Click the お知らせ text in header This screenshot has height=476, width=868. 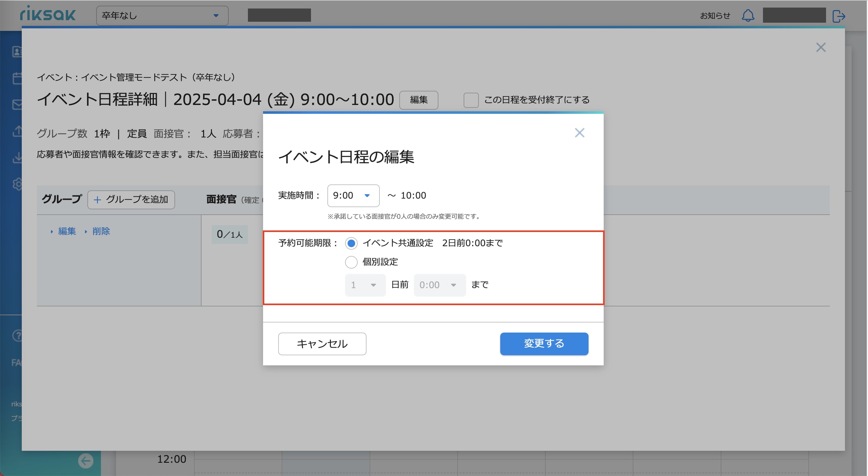click(715, 15)
